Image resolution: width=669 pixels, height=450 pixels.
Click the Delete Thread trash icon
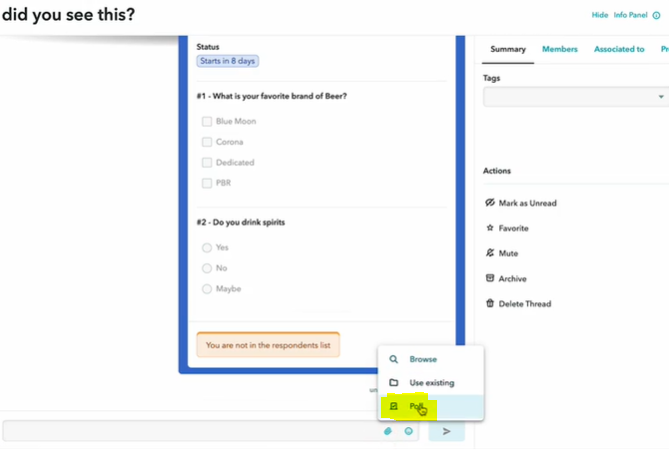point(490,303)
